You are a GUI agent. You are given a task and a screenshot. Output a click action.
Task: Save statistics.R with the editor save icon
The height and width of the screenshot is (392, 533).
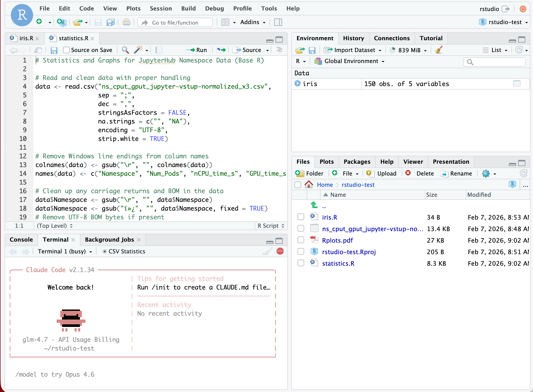[x=54, y=50]
